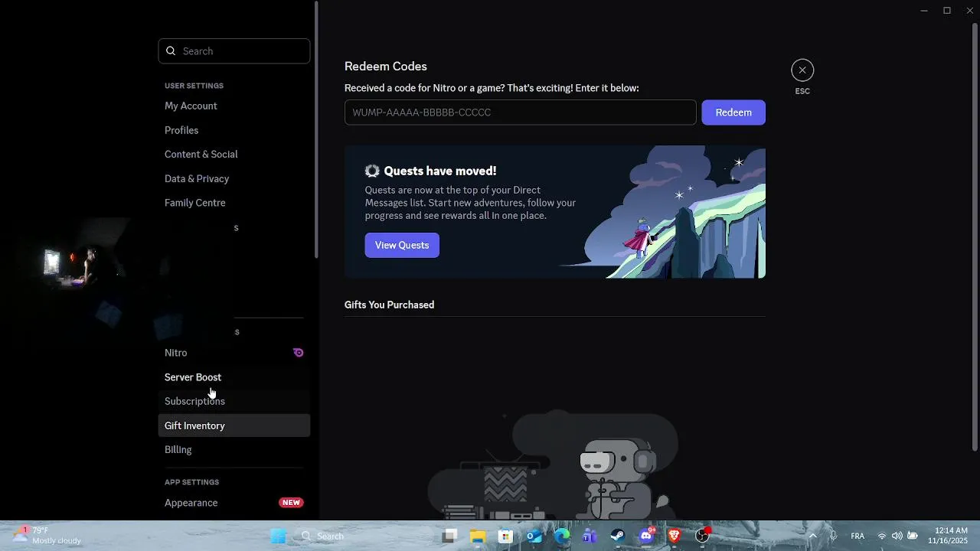Click the 'USER SETTINGS' section label
The height and width of the screenshot is (551, 980).
tap(194, 86)
